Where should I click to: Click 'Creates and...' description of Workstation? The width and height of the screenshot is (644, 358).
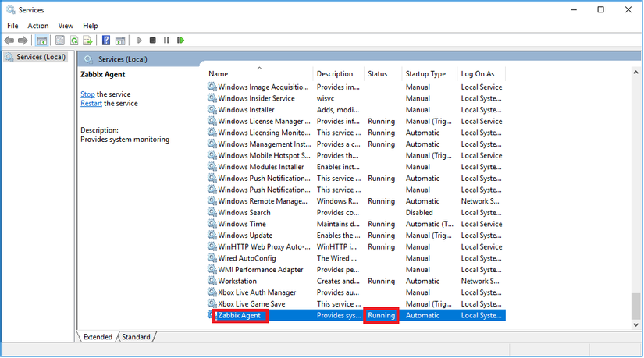point(338,281)
